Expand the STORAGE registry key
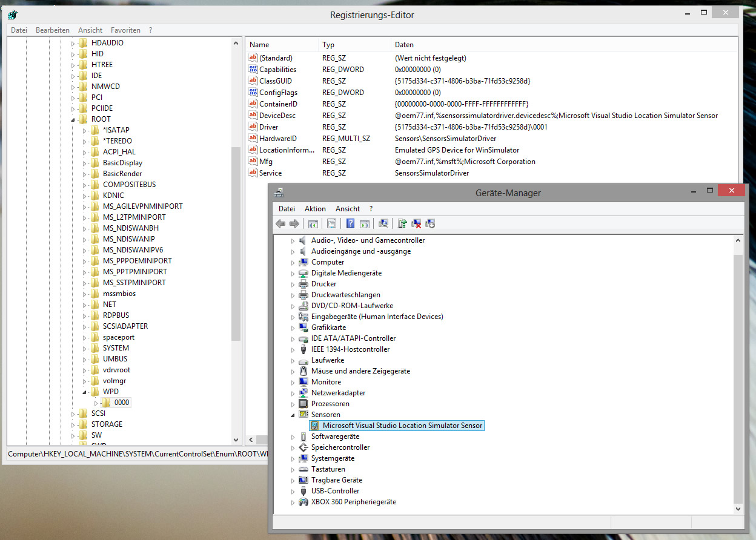The image size is (756, 540). pyautogui.click(x=73, y=424)
